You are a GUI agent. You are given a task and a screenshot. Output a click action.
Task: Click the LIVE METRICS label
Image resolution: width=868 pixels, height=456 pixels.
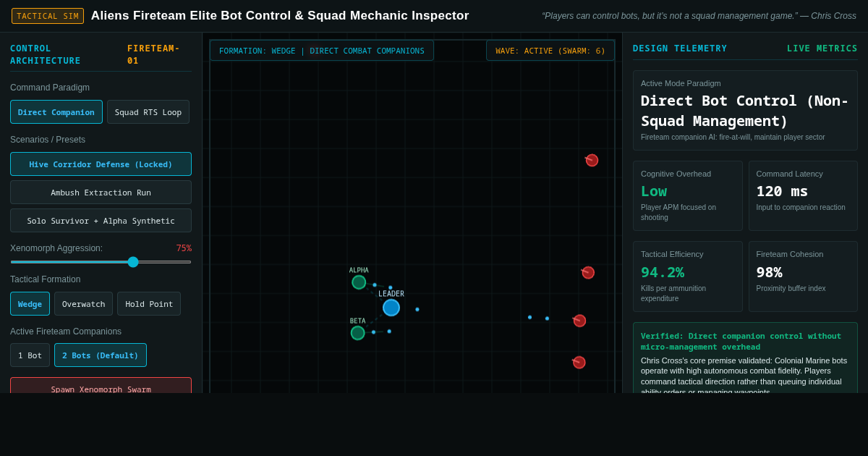(x=822, y=48)
